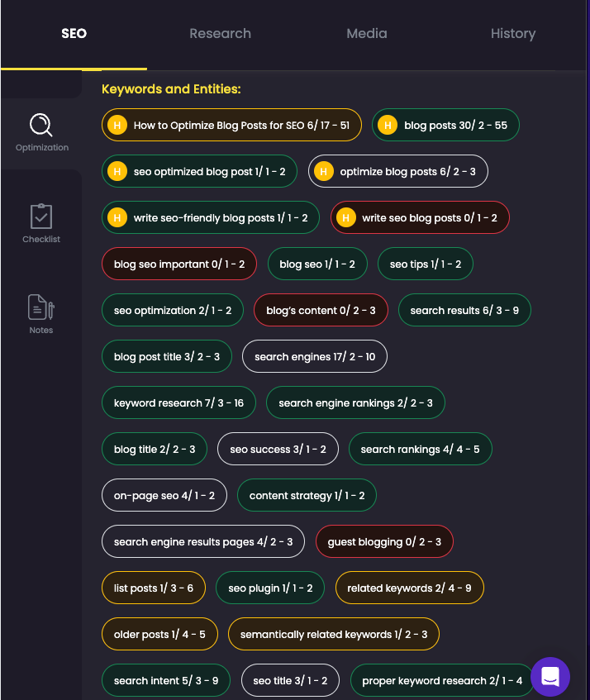Open the History tab
The height and width of the screenshot is (700, 590).
coord(513,34)
